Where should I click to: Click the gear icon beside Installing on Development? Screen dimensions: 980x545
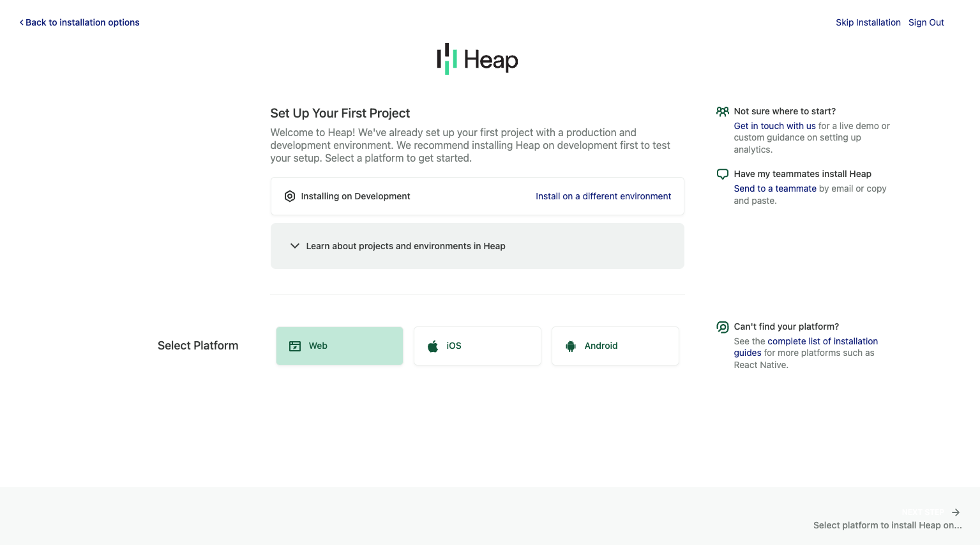[290, 196]
